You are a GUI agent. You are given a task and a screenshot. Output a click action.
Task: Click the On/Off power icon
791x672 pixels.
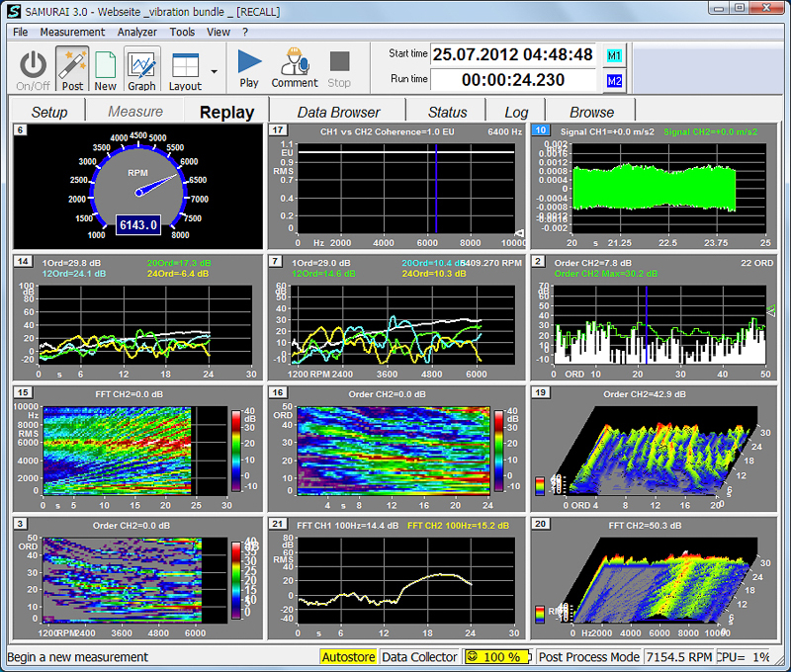point(33,65)
